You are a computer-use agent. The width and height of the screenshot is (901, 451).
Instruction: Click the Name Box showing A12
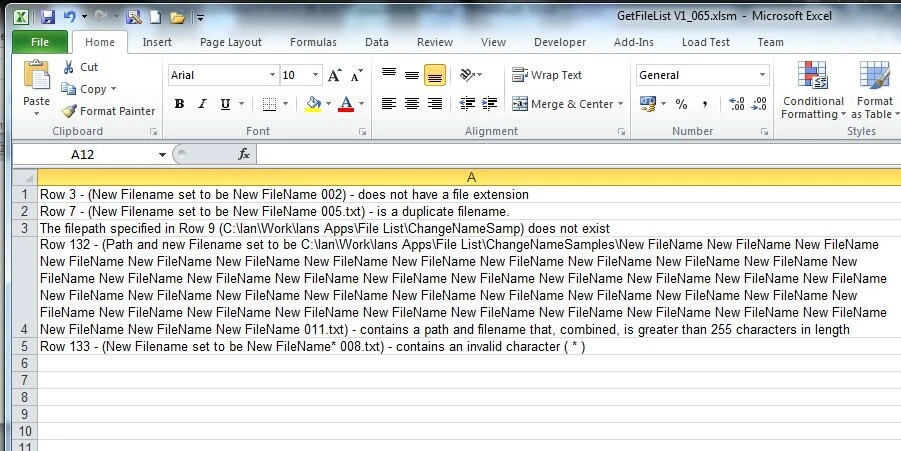(x=83, y=155)
